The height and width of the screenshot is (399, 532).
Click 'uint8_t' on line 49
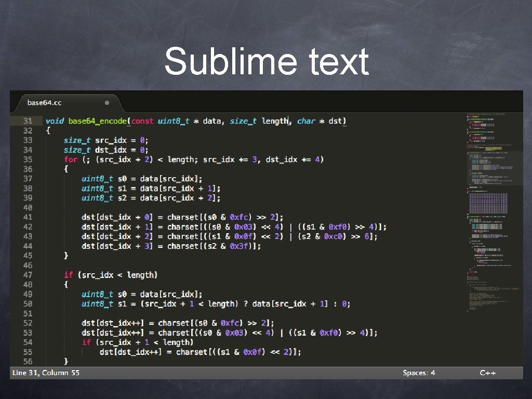pyautogui.click(x=97, y=294)
